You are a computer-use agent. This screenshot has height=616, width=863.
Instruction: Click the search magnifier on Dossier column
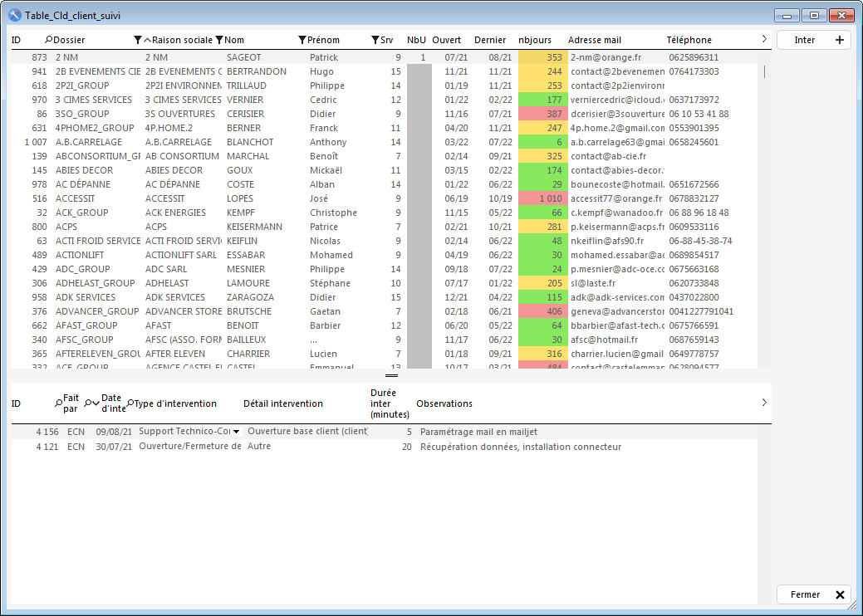coord(49,40)
